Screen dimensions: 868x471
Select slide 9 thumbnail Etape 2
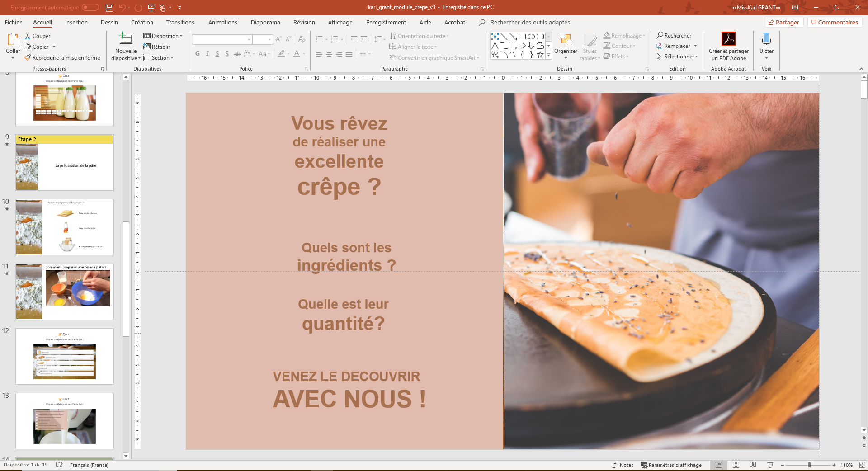point(65,162)
